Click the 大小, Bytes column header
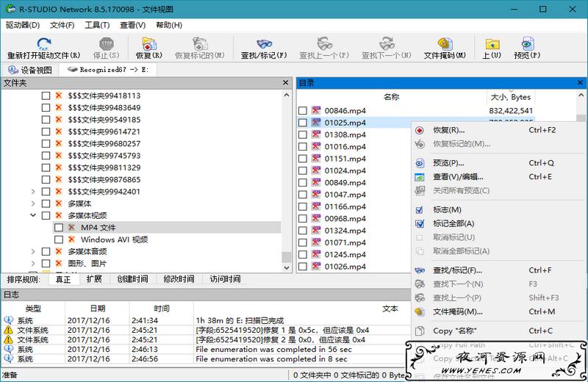Screen dimensions: 588x382 point(511,97)
